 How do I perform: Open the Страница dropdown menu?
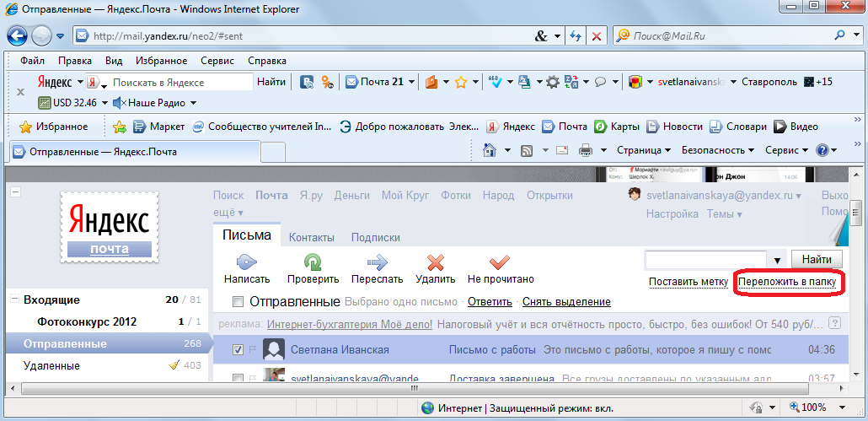coord(643,150)
